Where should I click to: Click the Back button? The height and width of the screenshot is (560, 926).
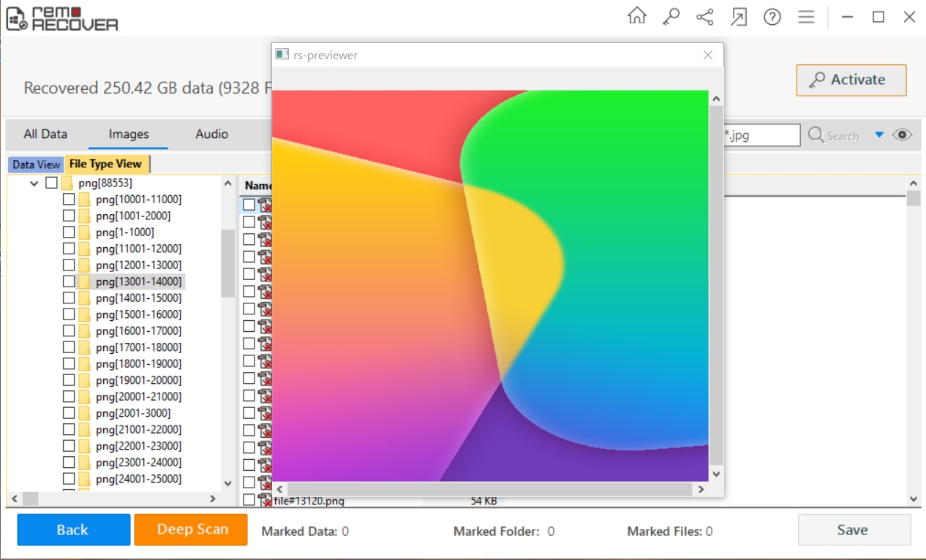[x=73, y=530]
